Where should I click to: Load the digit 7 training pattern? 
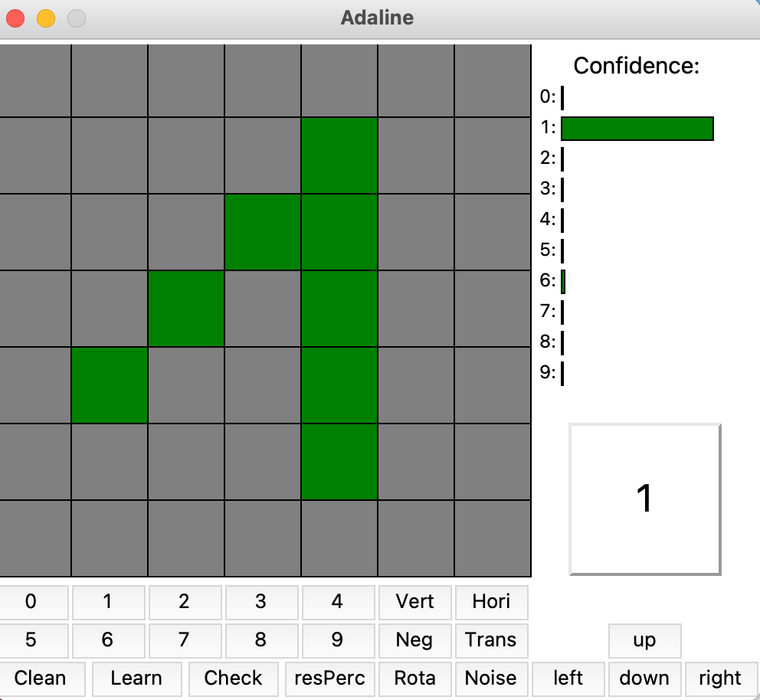coord(185,640)
